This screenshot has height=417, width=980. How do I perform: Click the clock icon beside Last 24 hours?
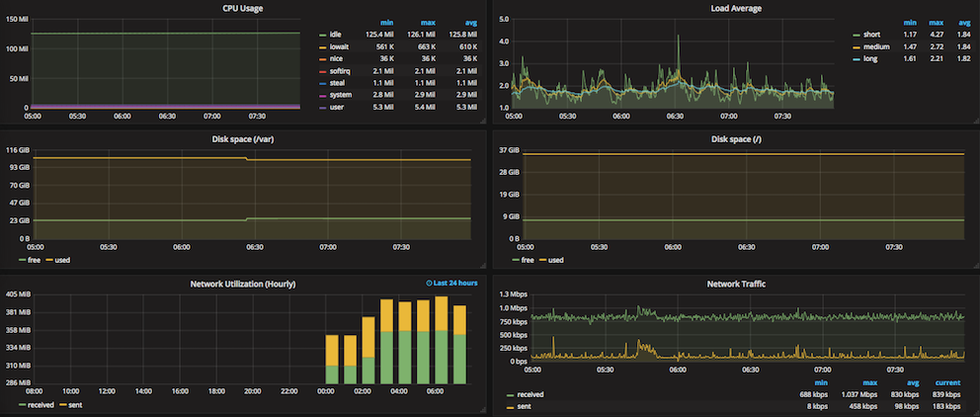pos(429,284)
